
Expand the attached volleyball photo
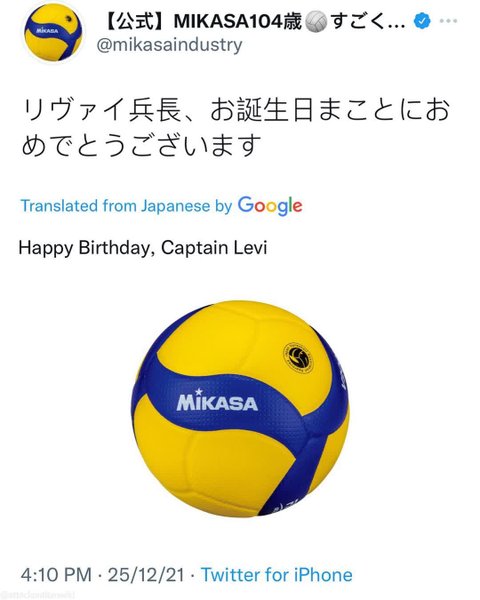tap(240, 409)
